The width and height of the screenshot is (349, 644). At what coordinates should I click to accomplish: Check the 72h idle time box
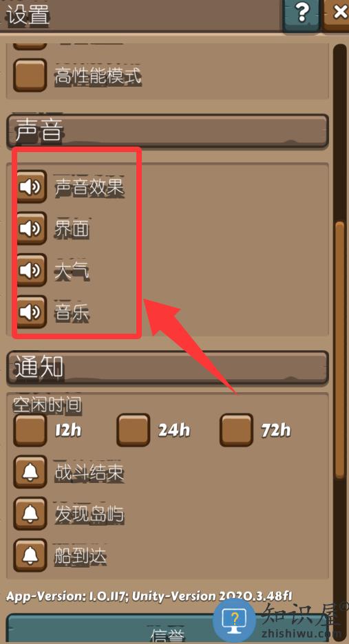(x=236, y=430)
